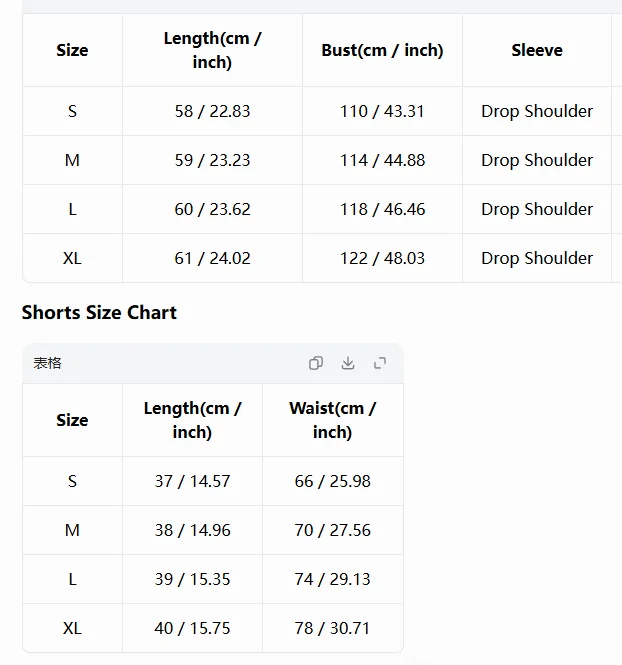Click top table Length(cm / inch) header
The image size is (622, 665).
click(x=212, y=50)
